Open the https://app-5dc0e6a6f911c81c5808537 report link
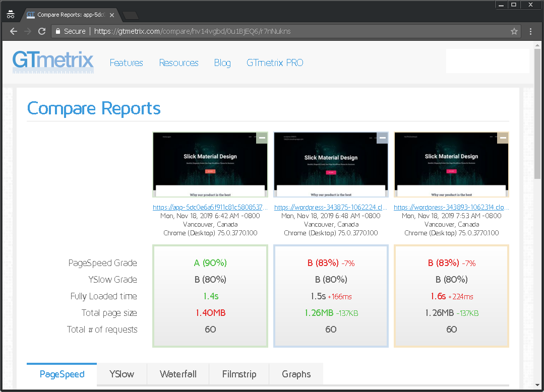 point(210,207)
